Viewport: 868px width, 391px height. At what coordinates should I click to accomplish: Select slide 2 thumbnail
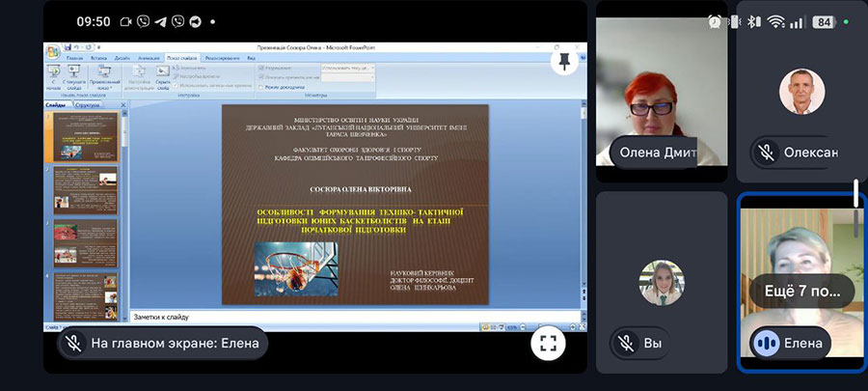[85, 190]
